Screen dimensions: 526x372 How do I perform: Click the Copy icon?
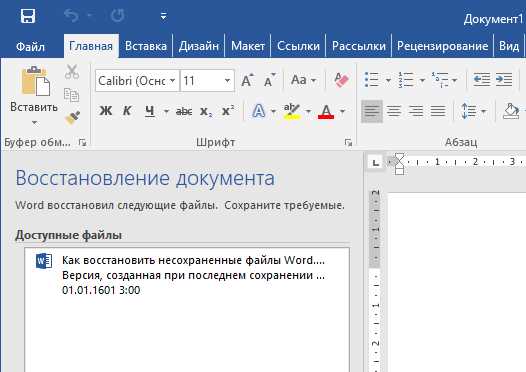71,95
